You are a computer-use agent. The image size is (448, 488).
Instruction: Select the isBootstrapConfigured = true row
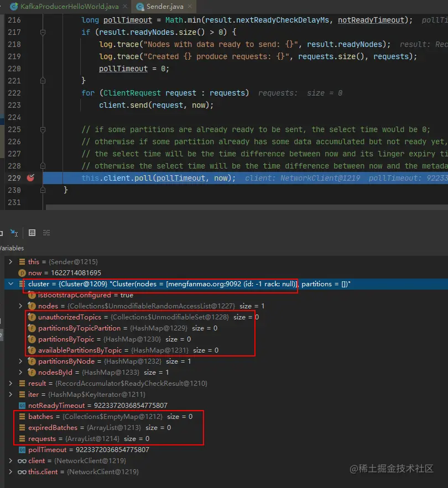click(x=226, y=295)
